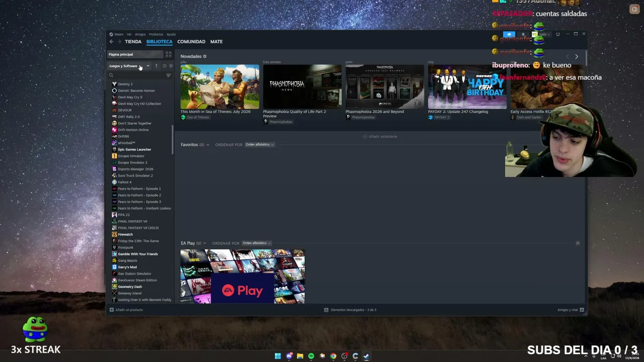Open Elementos descargados status
Viewport: 644px width, 362px height.
tap(350, 310)
